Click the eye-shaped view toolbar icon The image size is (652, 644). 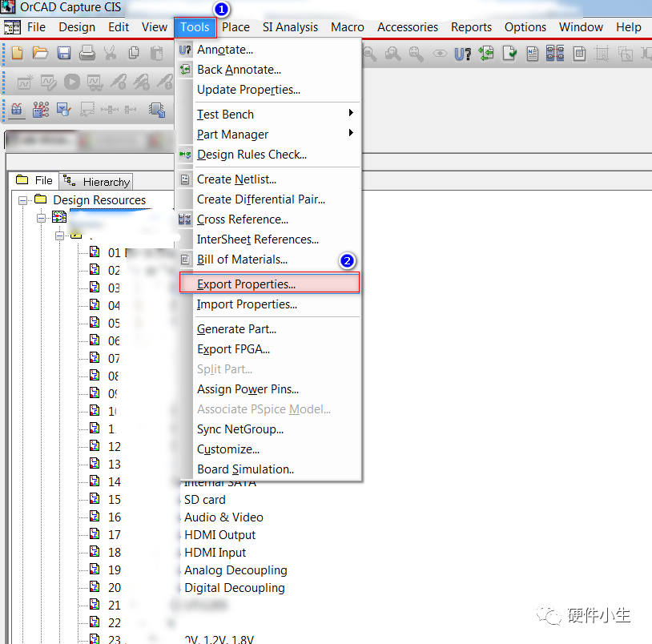pyautogui.click(x=440, y=53)
